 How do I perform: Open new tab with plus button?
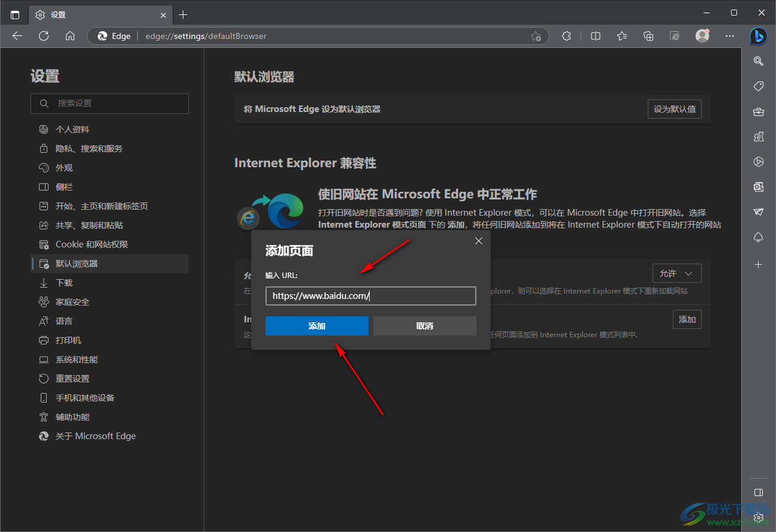183,14
